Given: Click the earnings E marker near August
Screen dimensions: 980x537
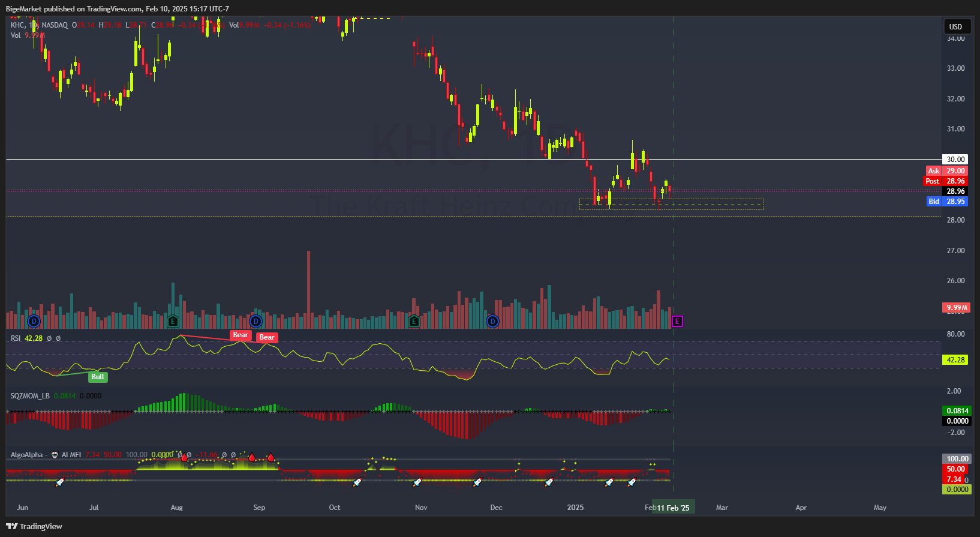Looking at the screenshot, I should (x=173, y=322).
